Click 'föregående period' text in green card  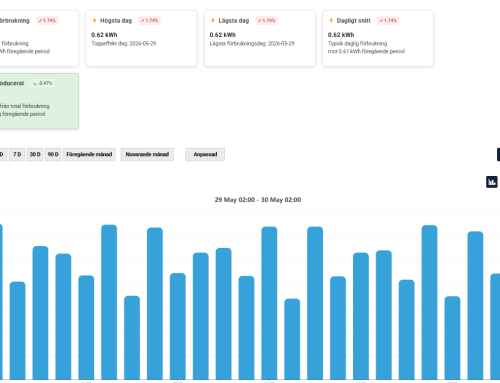click(x=23, y=114)
